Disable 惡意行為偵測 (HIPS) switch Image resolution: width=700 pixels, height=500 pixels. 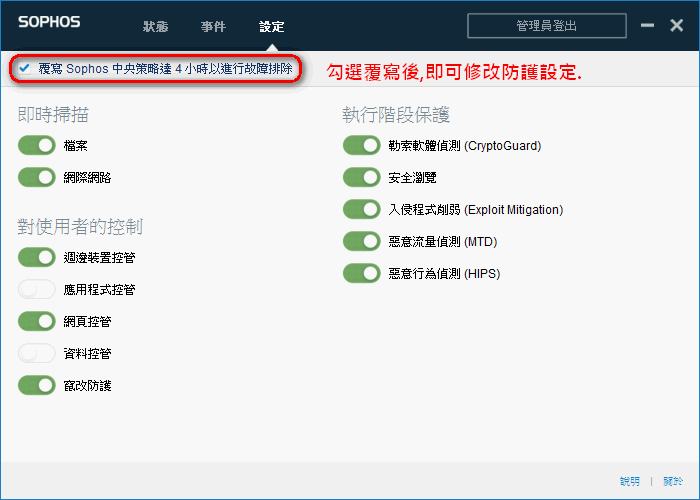[362, 273]
